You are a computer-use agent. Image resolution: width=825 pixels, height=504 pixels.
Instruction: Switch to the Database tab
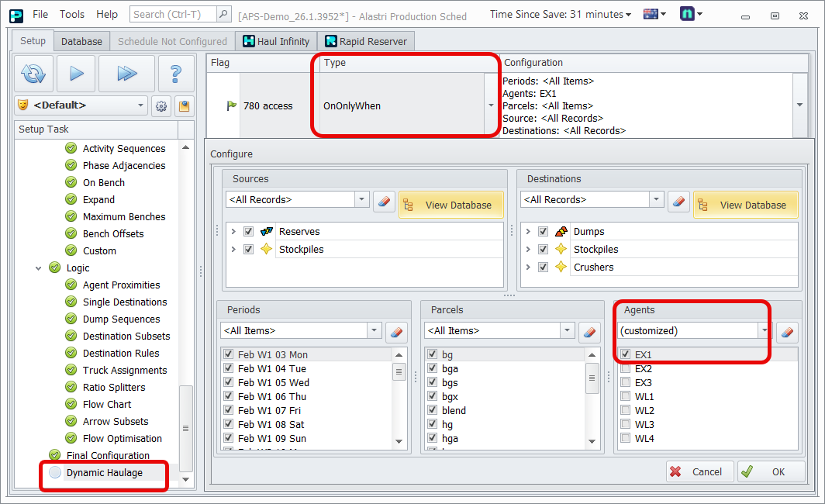[x=81, y=42]
